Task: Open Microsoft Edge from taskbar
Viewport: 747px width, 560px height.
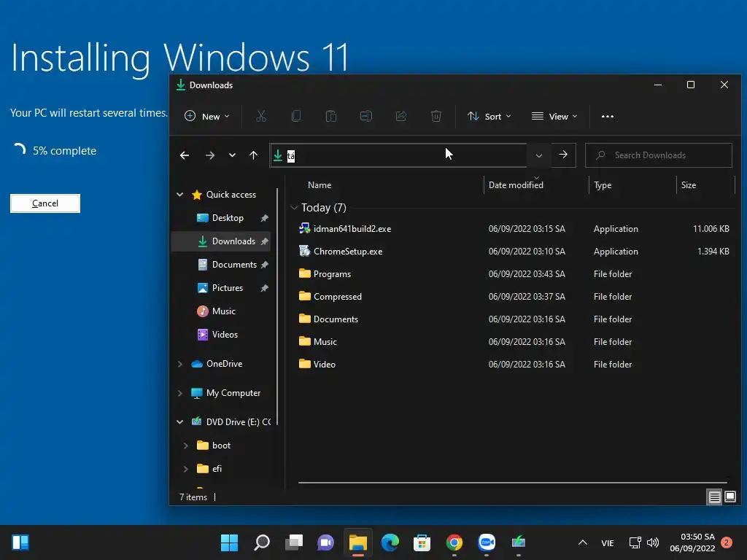Action: pos(390,542)
